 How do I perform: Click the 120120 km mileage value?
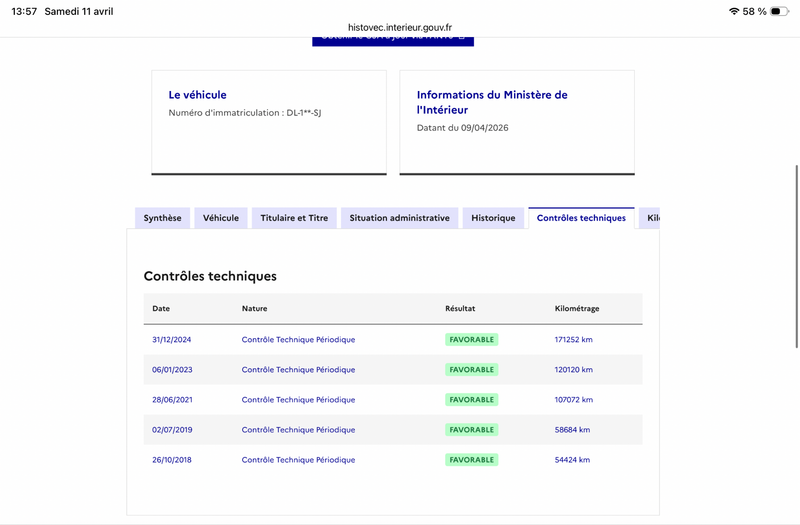573,369
